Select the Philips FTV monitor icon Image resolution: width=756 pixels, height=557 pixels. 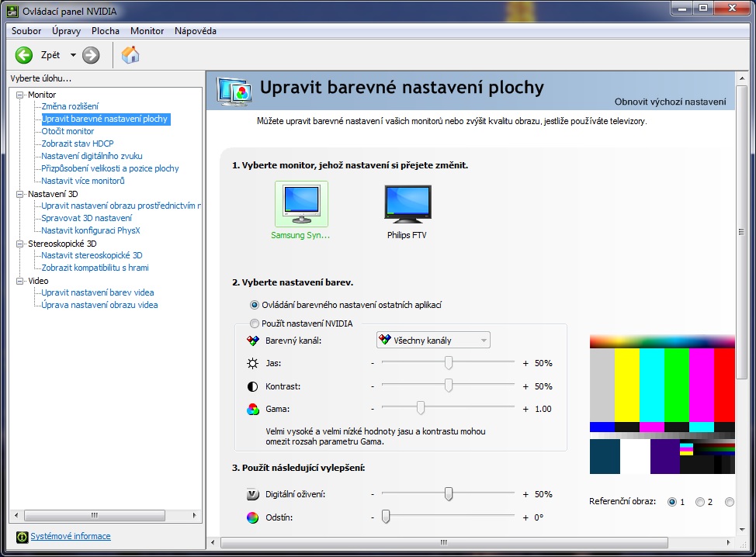coord(407,204)
